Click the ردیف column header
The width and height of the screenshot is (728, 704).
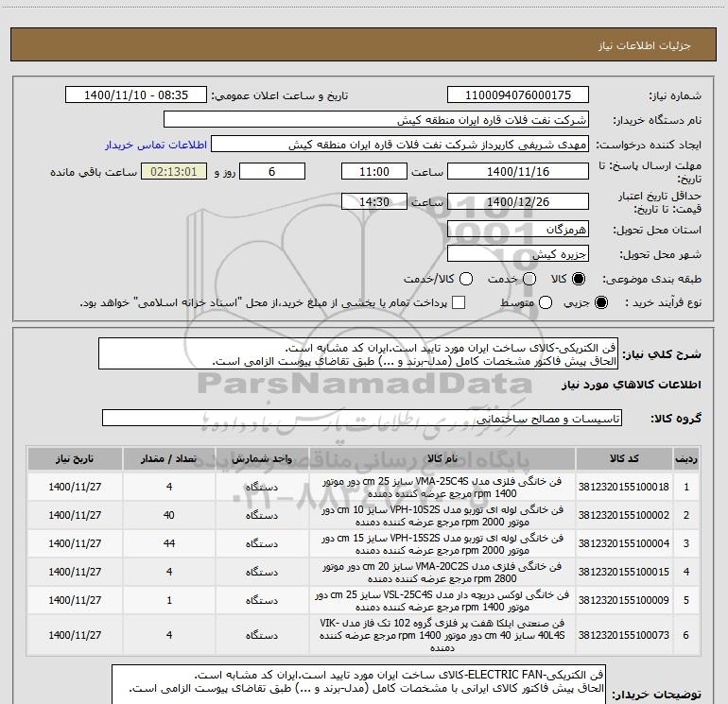686,458
